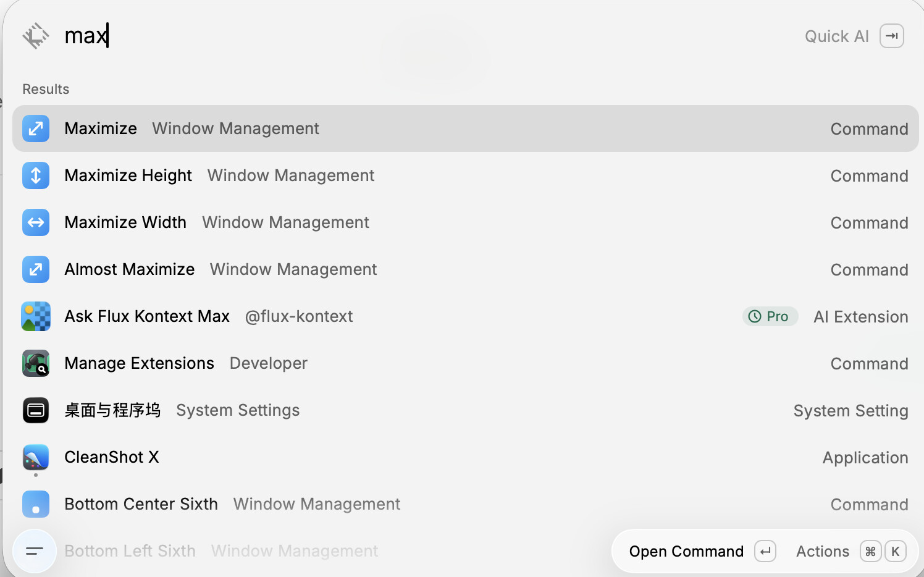The image size is (924, 577).
Task: Select the Maximize Height result row
Action: coord(466,175)
